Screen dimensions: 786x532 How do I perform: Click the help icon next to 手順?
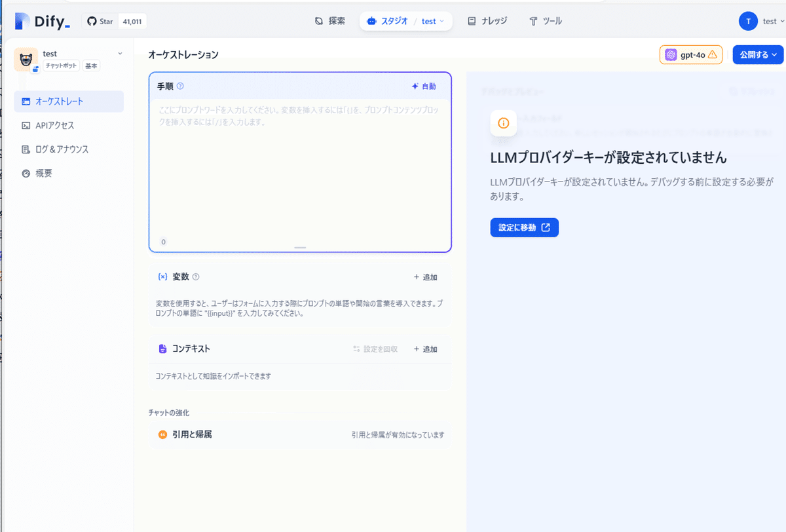(x=180, y=86)
